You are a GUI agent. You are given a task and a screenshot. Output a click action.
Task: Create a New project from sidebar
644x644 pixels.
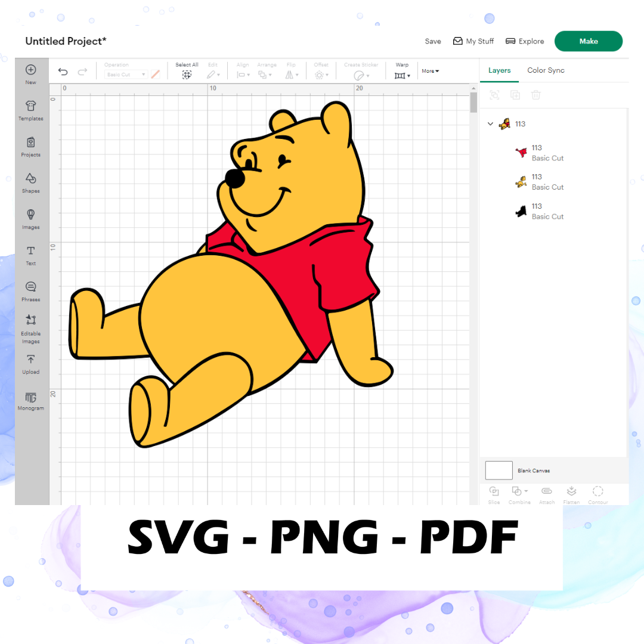tap(31, 75)
